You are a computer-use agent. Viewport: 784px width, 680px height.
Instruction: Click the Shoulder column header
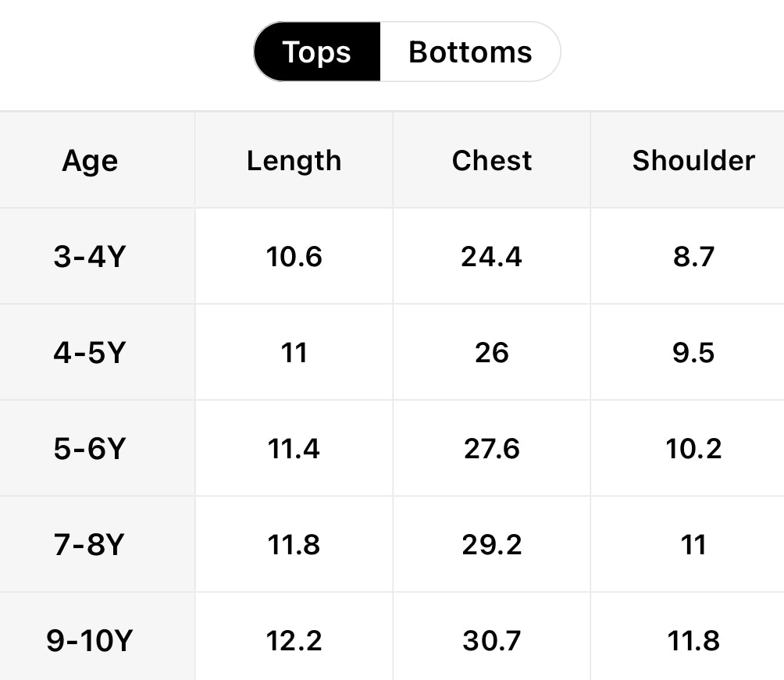693,161
